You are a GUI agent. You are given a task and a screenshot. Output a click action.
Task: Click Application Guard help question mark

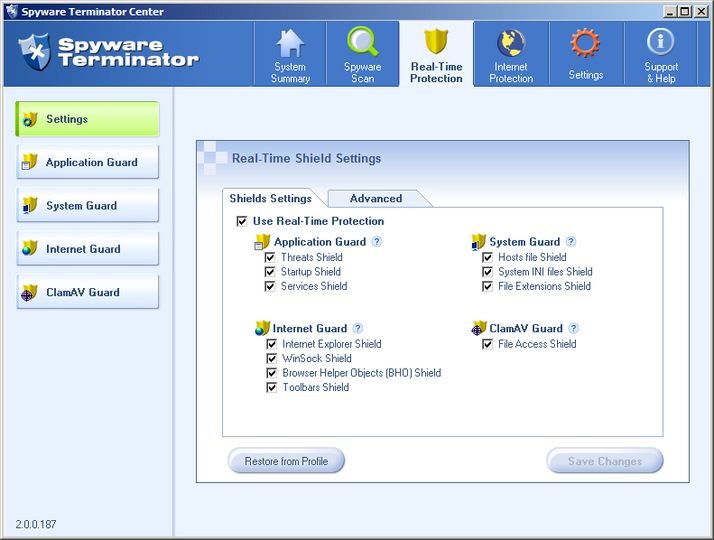click(377, 241)
